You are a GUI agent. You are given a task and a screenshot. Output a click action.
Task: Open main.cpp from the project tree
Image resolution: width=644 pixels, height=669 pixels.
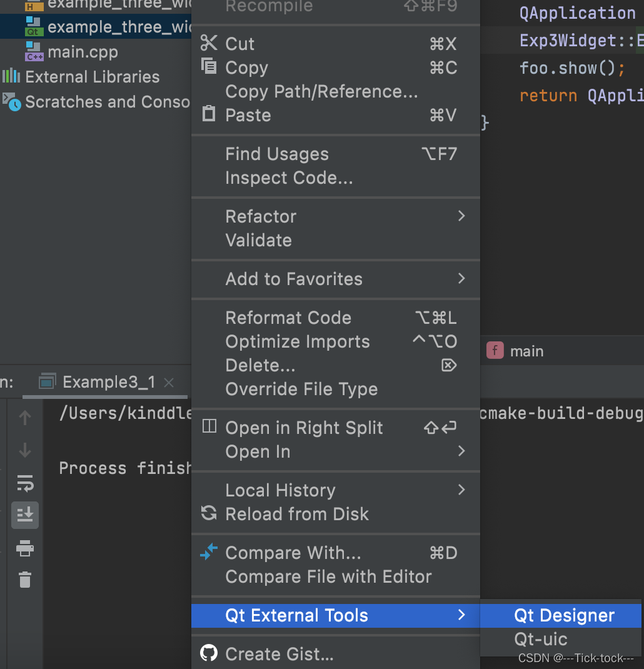coord(79,52)
